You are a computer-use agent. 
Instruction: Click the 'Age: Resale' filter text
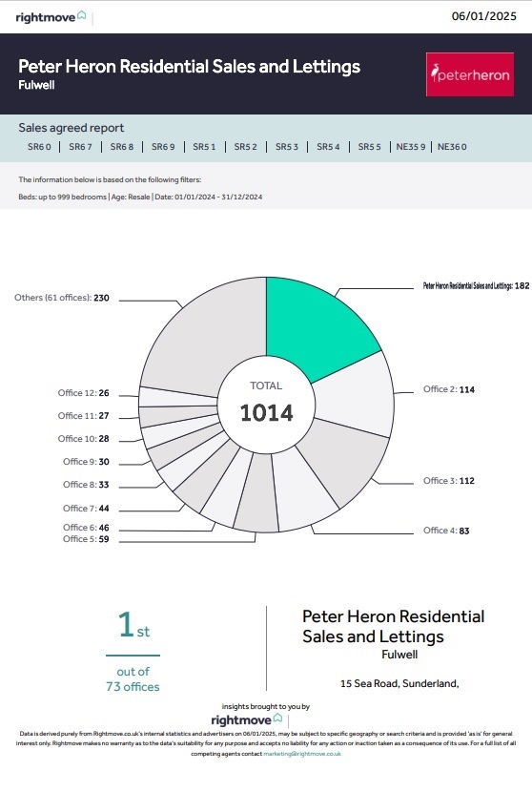(x=131, y=197)
